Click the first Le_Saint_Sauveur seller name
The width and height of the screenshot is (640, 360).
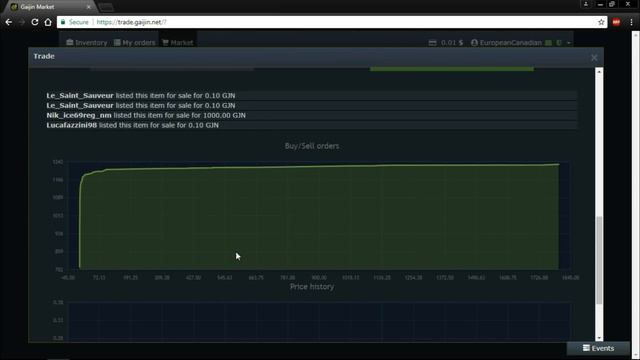pyautogui.click(x=80, y=96)
